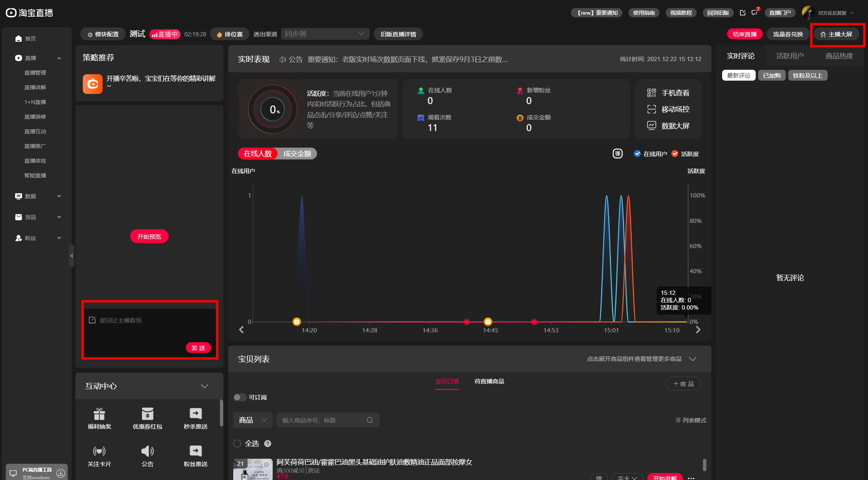Open 手机查看 QR code option
The image size is (868, 480).
pyautogui.click(x=668, y=93)
